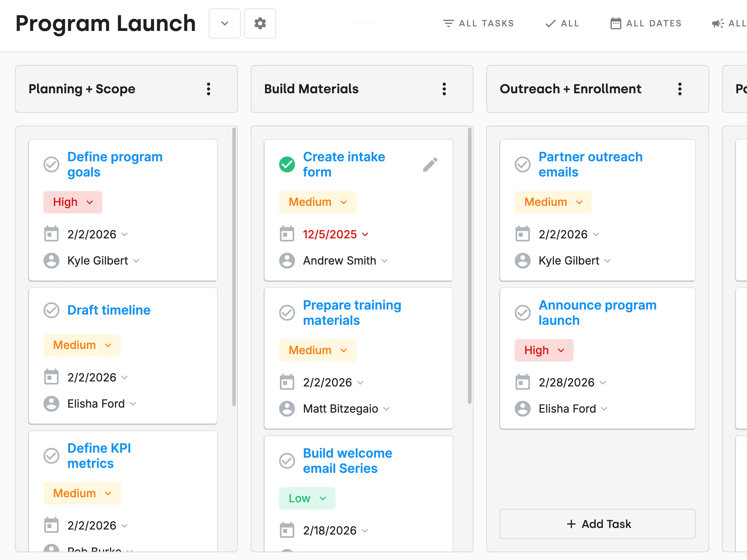Open Low priority dropdown on welcome email task

click(x=307, y=498)
